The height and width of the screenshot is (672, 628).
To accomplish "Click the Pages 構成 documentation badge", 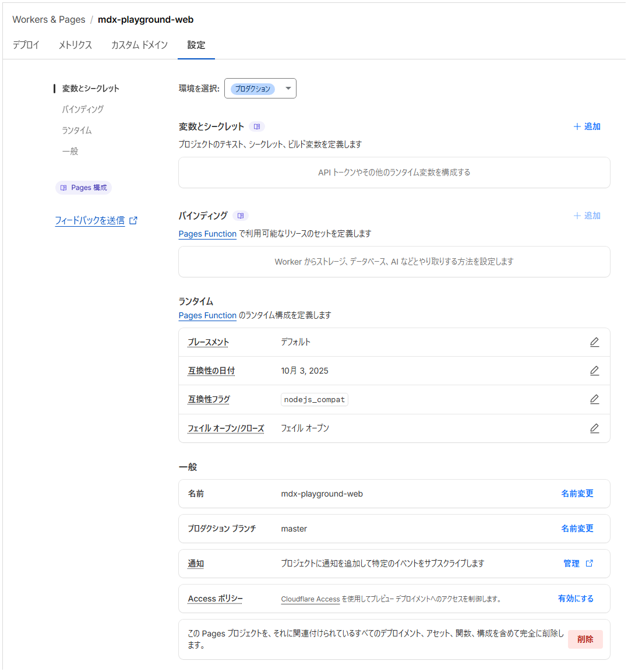I will [83, 188].
